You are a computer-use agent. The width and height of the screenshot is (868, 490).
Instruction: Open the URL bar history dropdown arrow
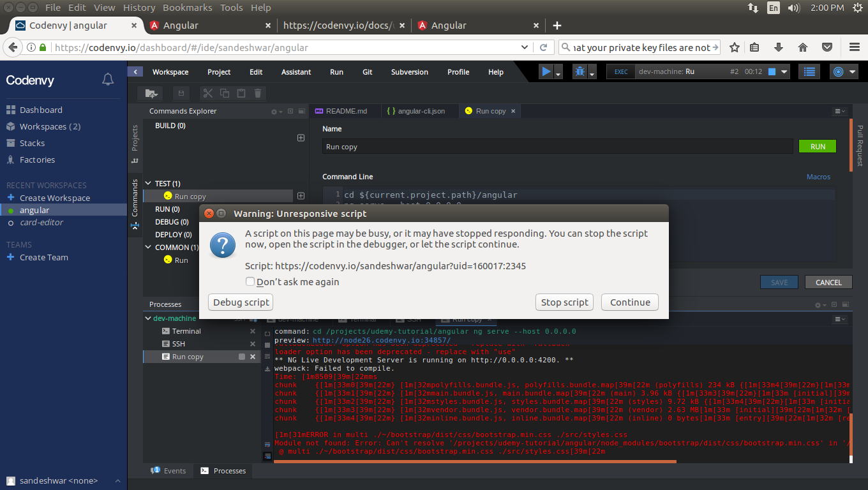(x=525, y=47)
